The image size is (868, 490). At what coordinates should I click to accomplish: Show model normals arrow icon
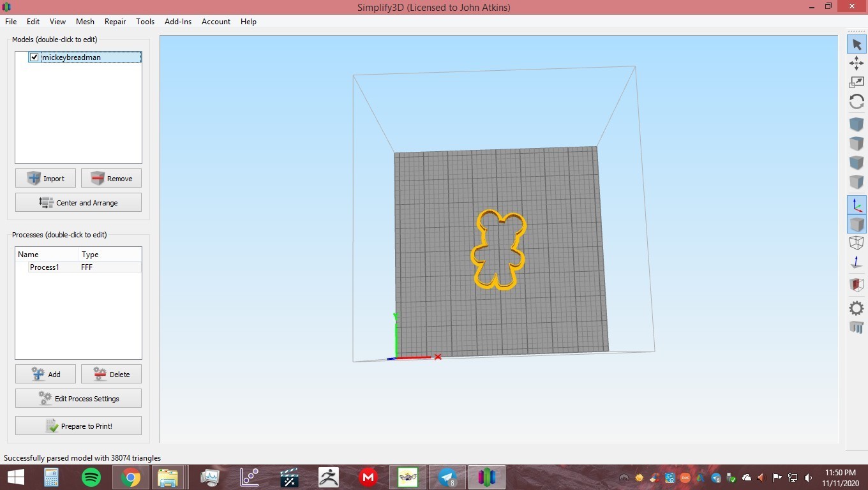point(857,262)
